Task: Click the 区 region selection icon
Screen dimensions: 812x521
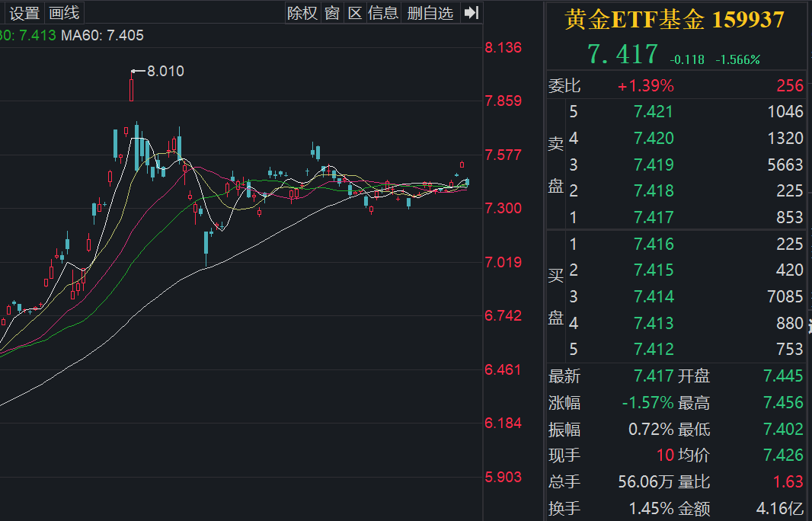Action: click(x=355, y=13)
